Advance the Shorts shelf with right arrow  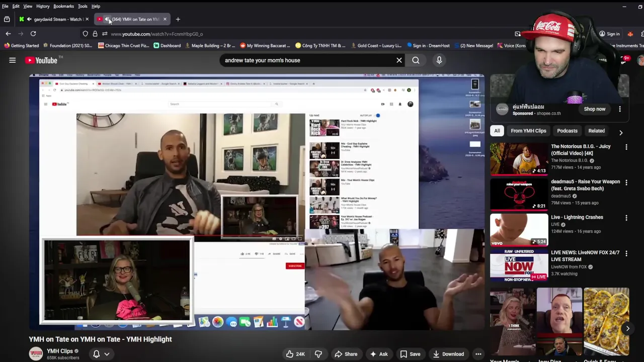coord(627,328)
